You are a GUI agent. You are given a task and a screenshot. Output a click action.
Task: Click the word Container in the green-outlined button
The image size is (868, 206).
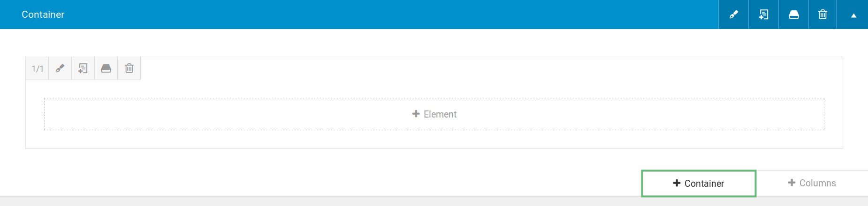click(x=704, y=184)
